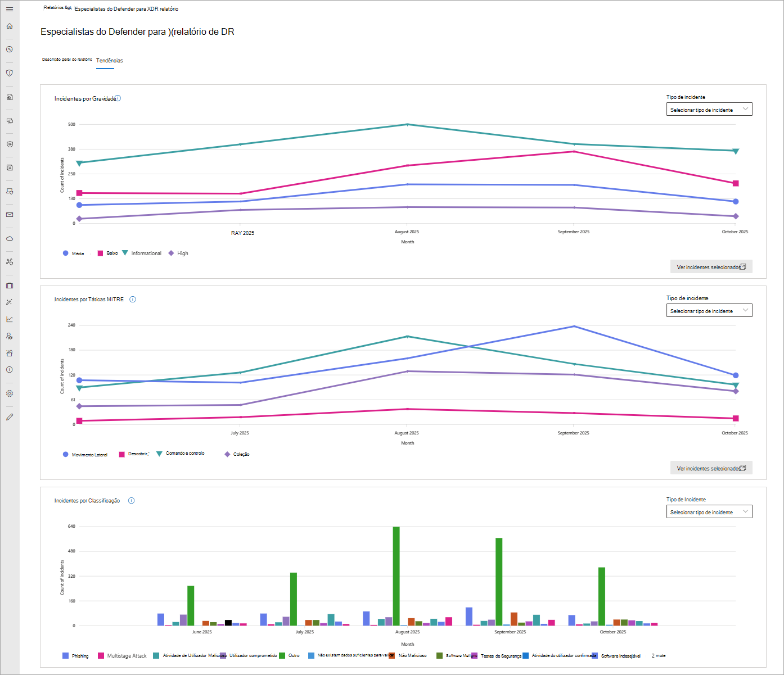Open the learning hub book icon

pyautogui.click(x=10, y=167)
